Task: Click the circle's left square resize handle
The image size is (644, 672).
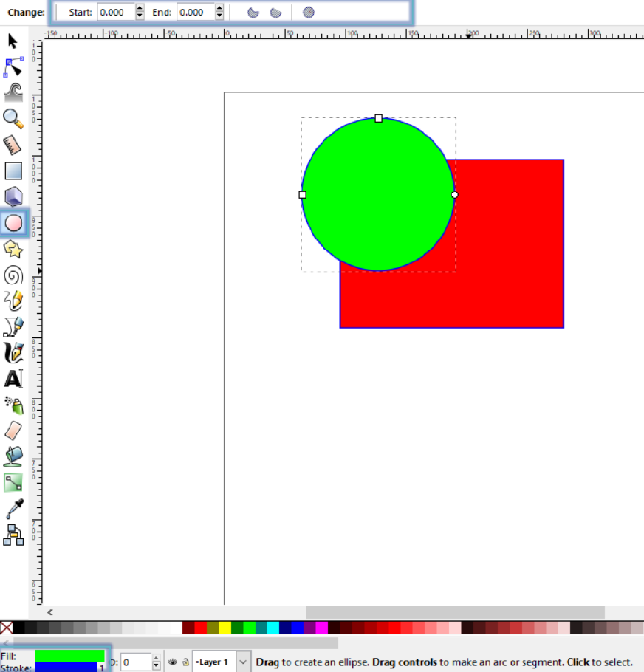Action: 303,195
